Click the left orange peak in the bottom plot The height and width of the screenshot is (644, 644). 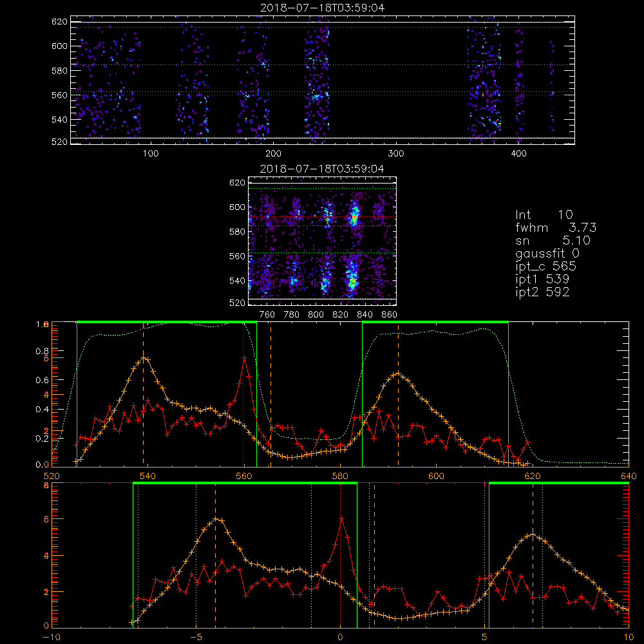216,518
